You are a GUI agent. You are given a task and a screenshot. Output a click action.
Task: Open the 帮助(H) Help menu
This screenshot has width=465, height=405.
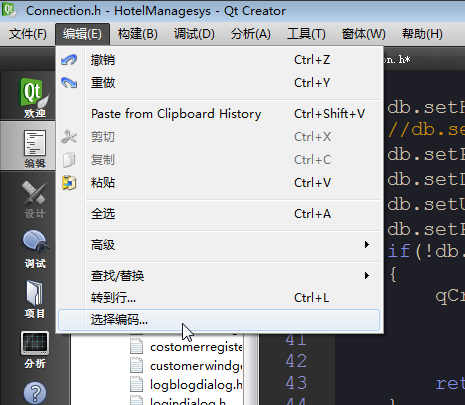(422, 34)
